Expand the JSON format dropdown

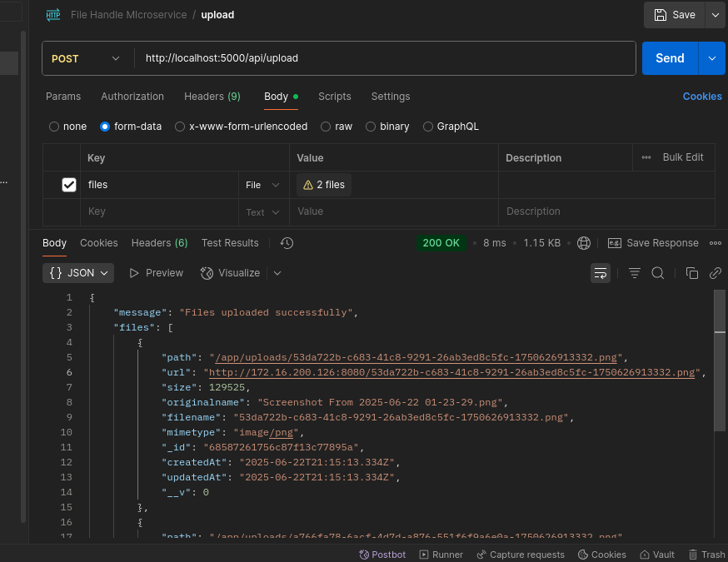tap(80, 273)
